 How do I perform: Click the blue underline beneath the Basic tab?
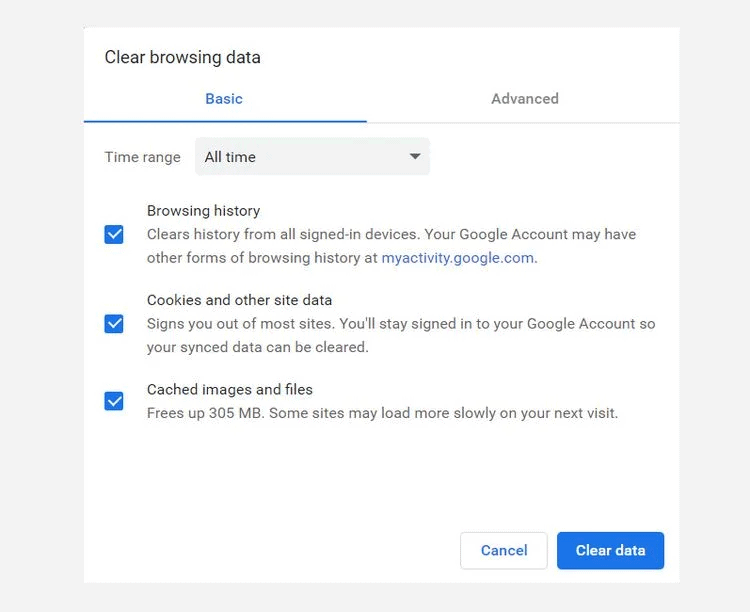pyautogui.click(x=225, y=122)
